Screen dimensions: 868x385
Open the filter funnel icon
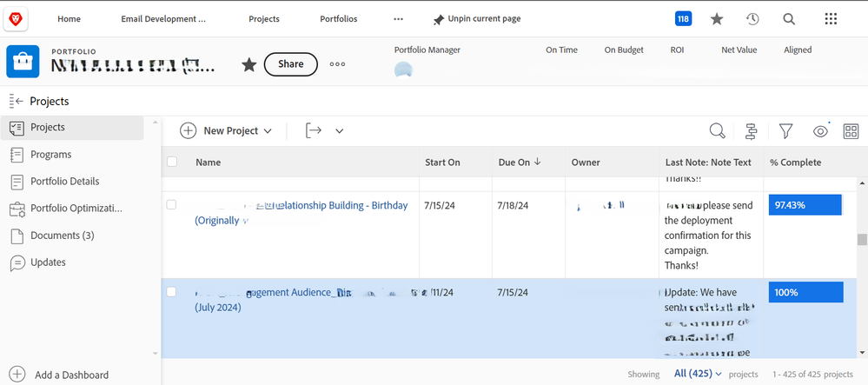click(785, 131)
